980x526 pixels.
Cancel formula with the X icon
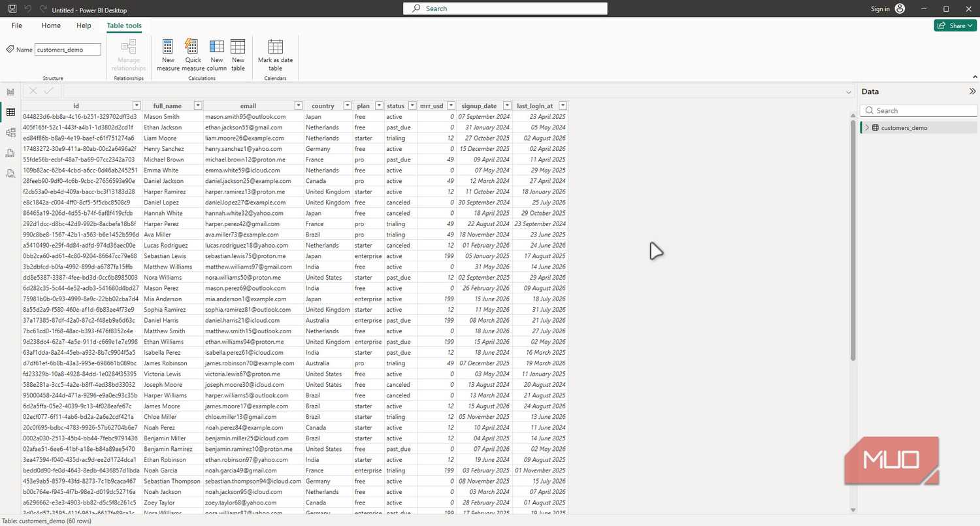pyautogui.click(x=33, y=91)
